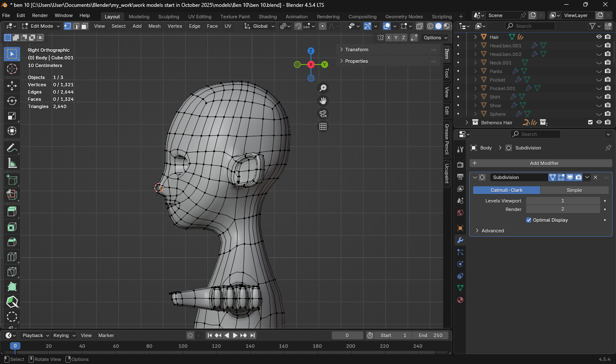This screenshot has width=616, height=364.
Task: Click the Levels Viewport value field
Action: 563,201
